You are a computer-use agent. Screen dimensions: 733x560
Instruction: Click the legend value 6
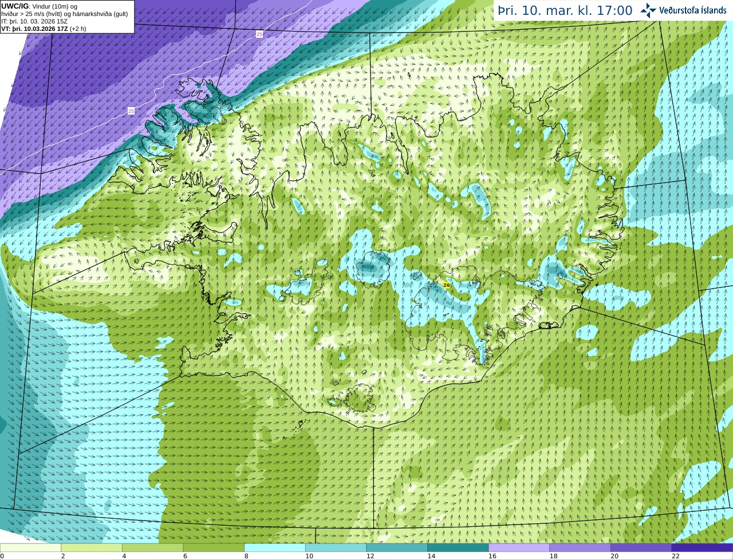185,556
